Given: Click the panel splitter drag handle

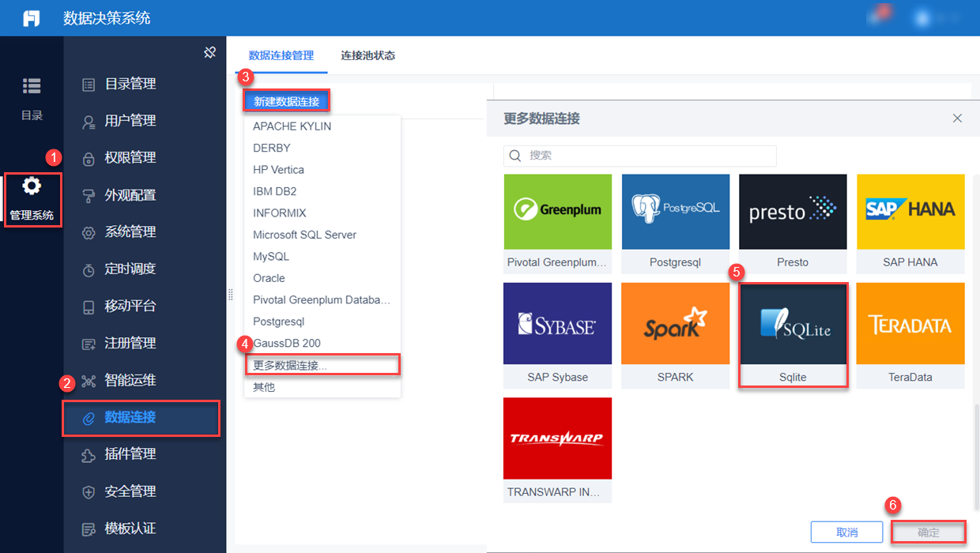Looking at the screenshot, I should click(231, 295).
